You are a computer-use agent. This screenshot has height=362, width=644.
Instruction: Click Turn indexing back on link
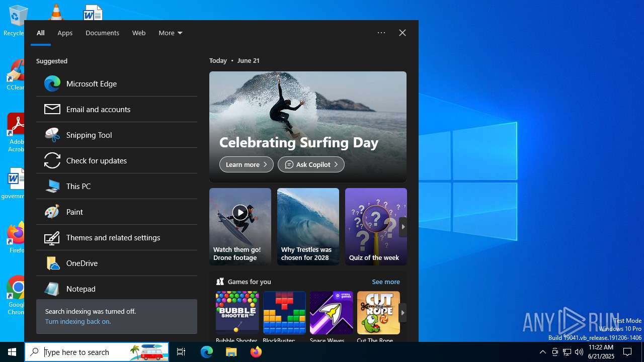click(x=78, y=321)
